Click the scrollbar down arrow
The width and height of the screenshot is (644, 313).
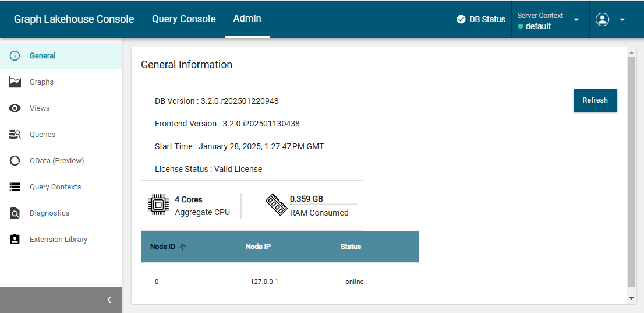coord(631,298)
